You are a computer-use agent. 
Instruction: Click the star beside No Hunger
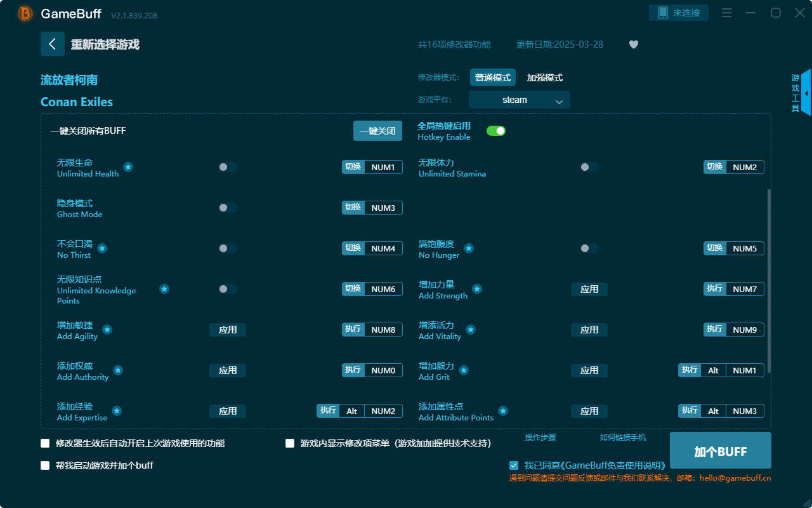pos(468,248)
